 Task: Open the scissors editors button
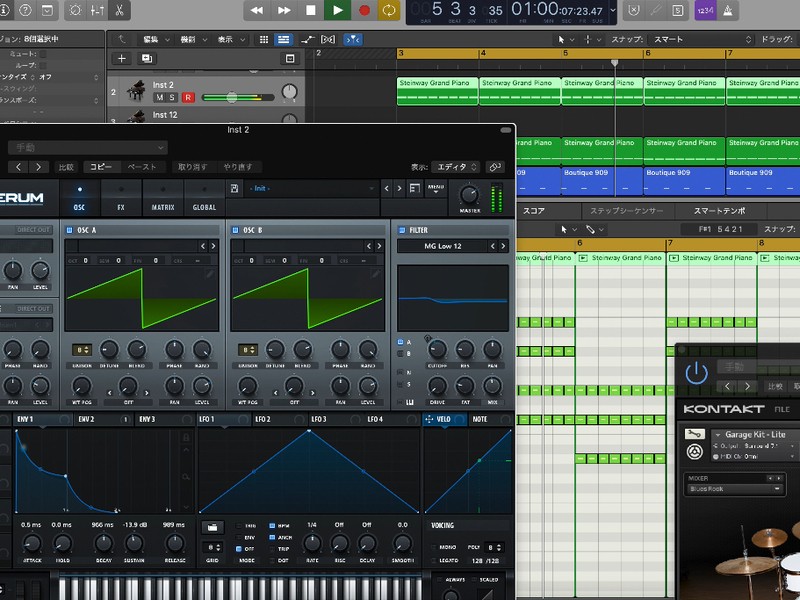(x=119, y=11)
